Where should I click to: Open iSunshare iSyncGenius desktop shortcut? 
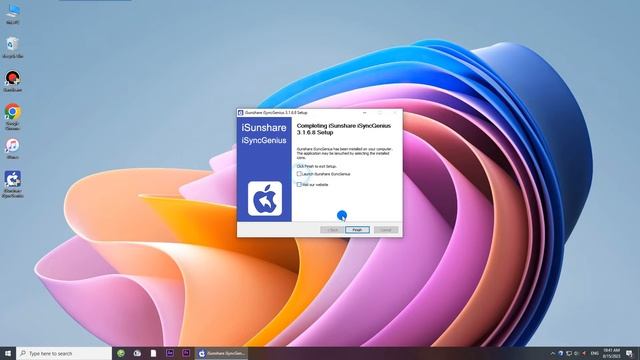13,184
